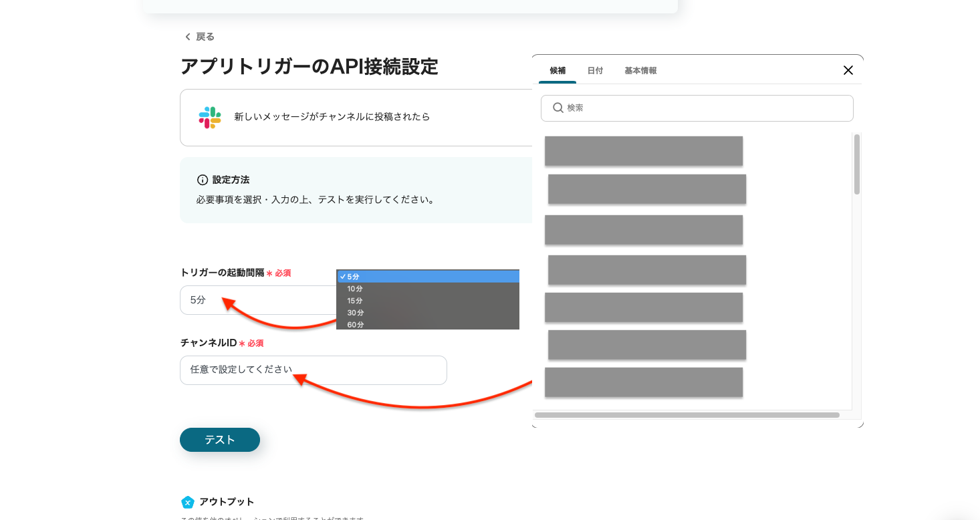Select the topmost gray candidate item
The width and height of the screenshot is (980, 520).
(x=643, y=151)
